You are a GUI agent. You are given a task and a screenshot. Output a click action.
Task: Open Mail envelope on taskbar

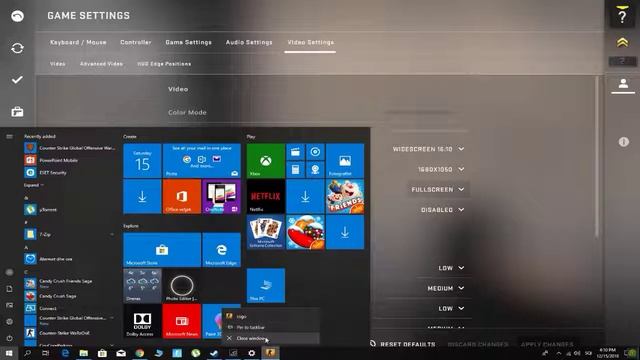point(121,353)
